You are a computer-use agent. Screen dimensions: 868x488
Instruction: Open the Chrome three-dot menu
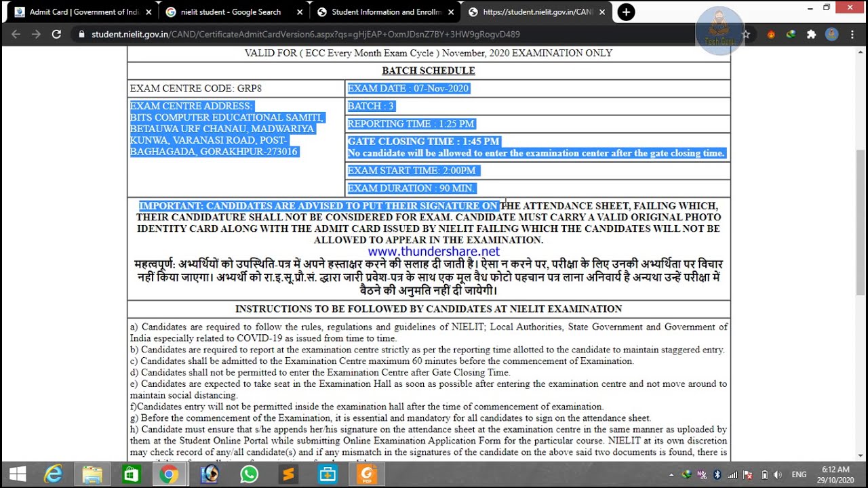(852, 34)
